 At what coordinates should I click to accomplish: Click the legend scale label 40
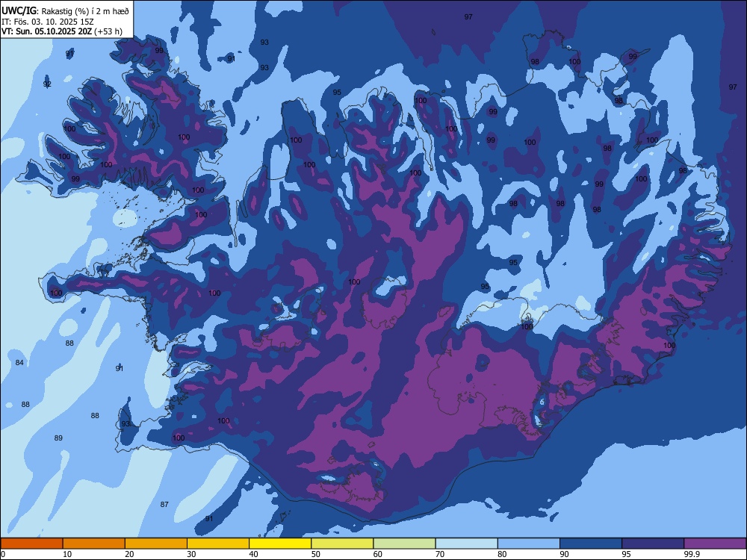pyautogui.click(x=254, y=554)
